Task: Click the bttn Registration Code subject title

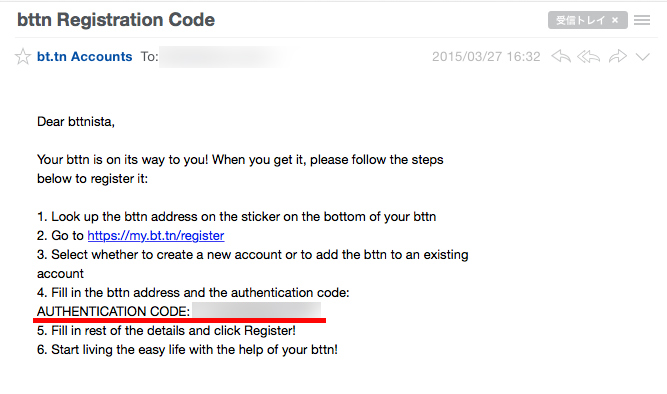Action: click(x=116, y=20)
